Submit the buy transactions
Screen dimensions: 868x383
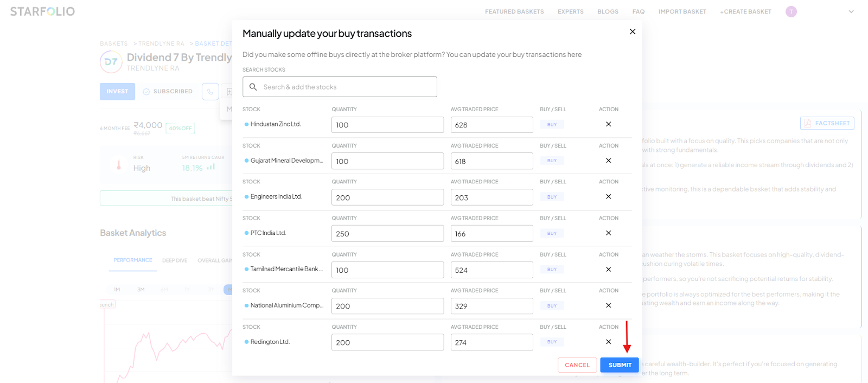coord(620,365)
